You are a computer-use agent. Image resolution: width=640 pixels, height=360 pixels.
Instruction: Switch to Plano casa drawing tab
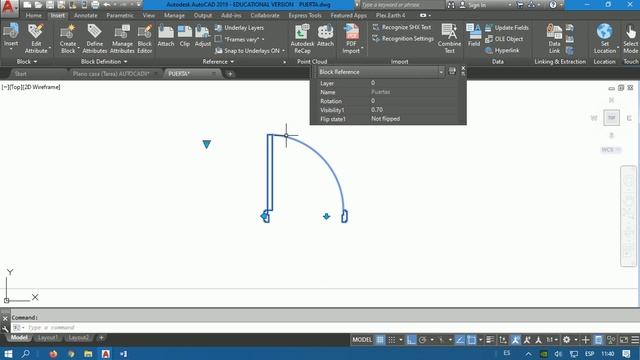pos(111,74)
